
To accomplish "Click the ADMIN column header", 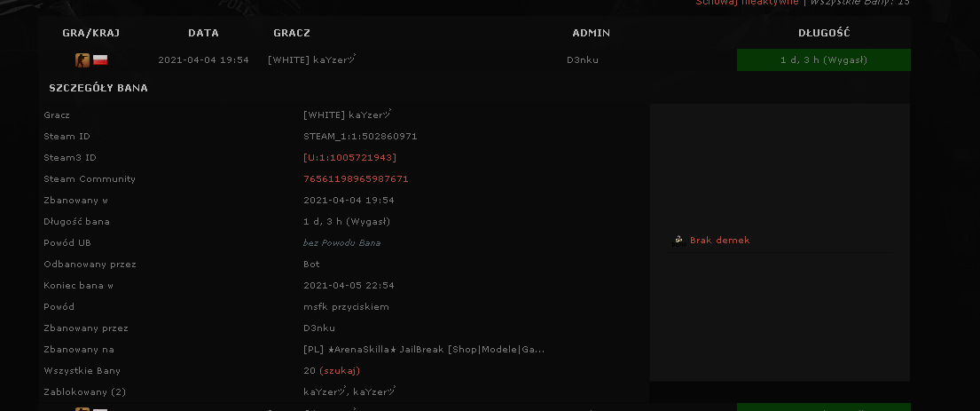I will tap(592, 33).
